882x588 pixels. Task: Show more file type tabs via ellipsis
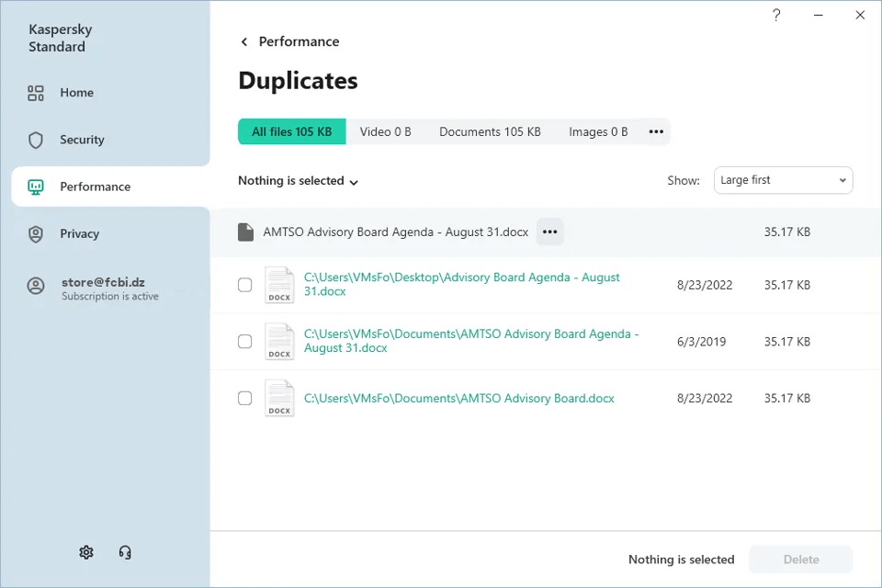(656, 131)
